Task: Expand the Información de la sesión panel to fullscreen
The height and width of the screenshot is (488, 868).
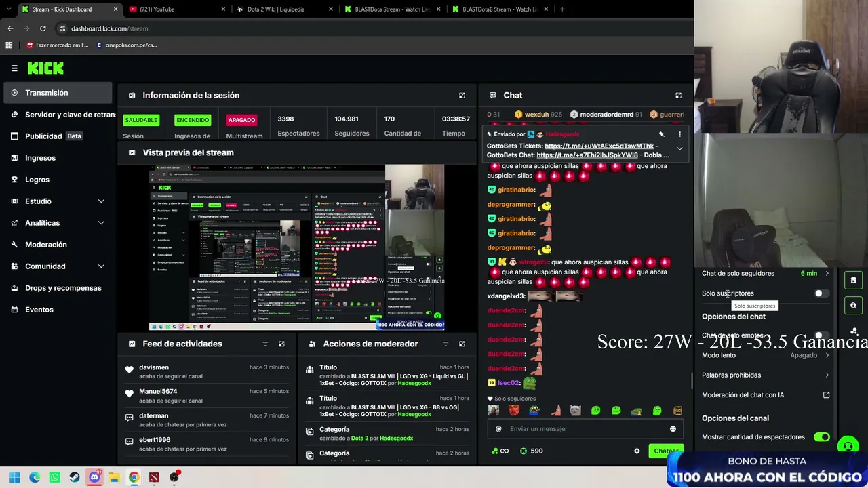Action: 462,96
